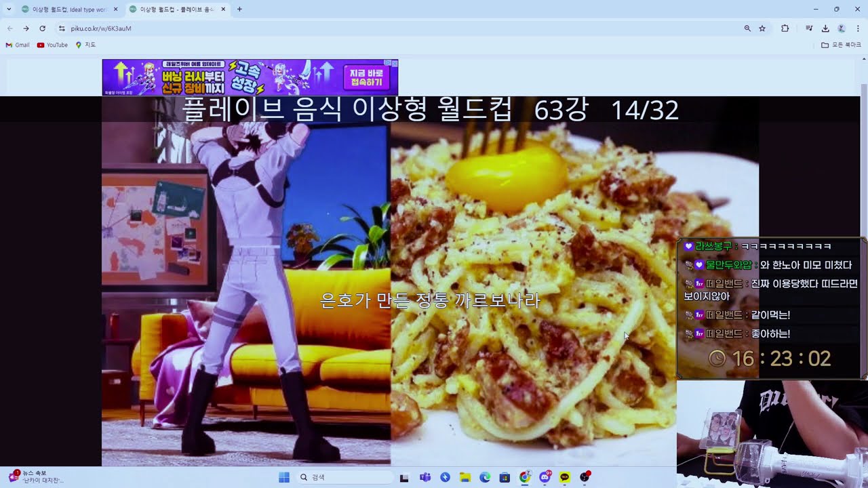This screenshot has width=868, height=488.
Task: Click the world cup title heading
Action: coord(430,110)
